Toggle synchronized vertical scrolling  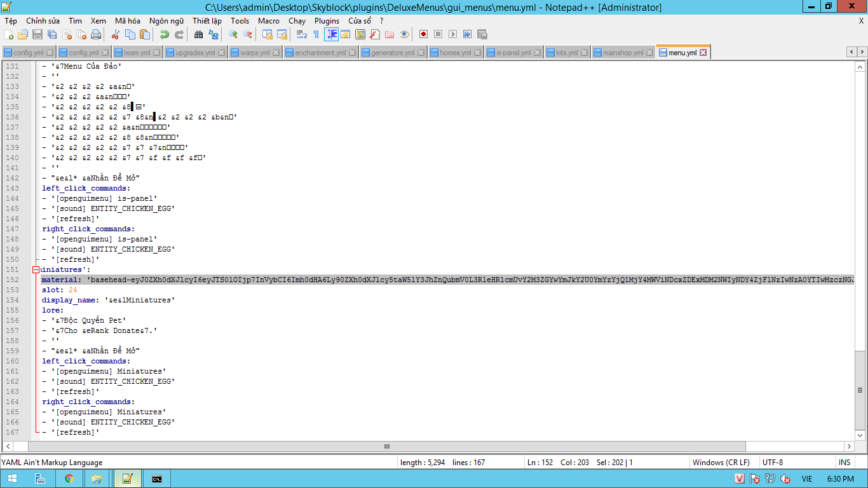pyautogui.click(x=268, y=34)
